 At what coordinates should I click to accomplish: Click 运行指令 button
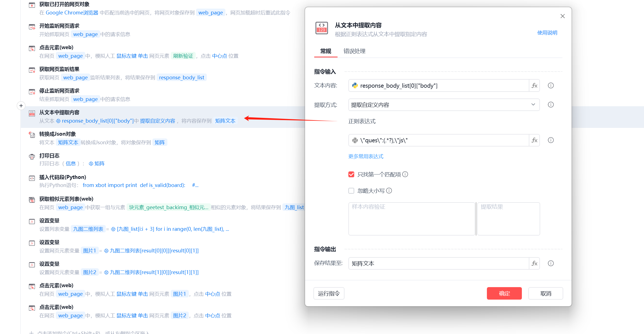[329, 293]
